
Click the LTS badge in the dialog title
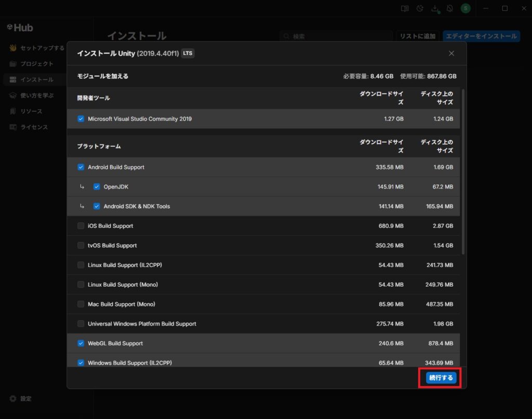pyautogui.click(x=188, y=53)
